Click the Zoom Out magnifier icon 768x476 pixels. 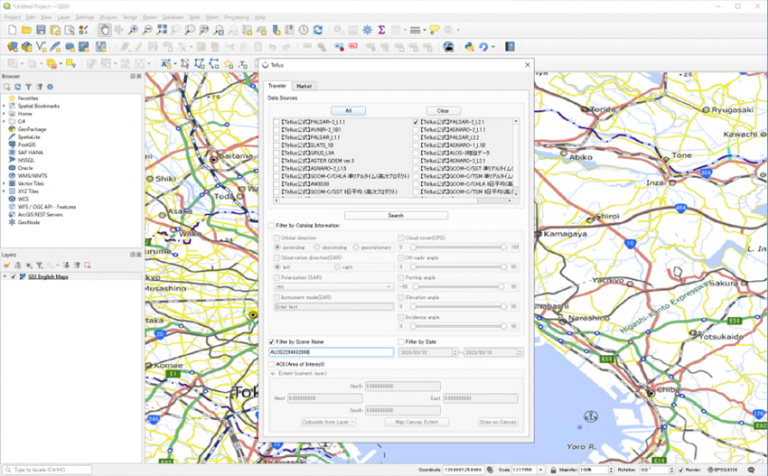147,30
